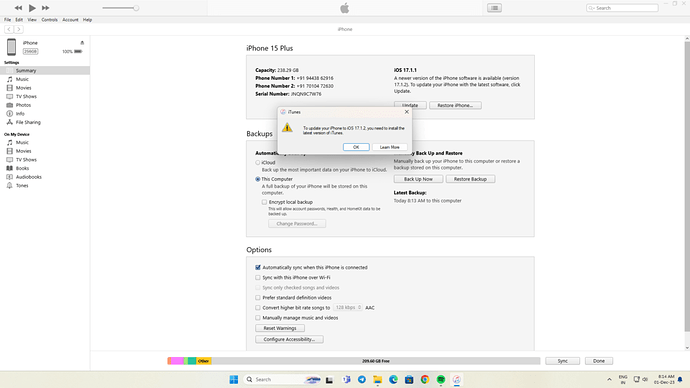Screen dimensions: 690x388
Task: Click the fast-forward playback icon
Action: click(45, 8)
